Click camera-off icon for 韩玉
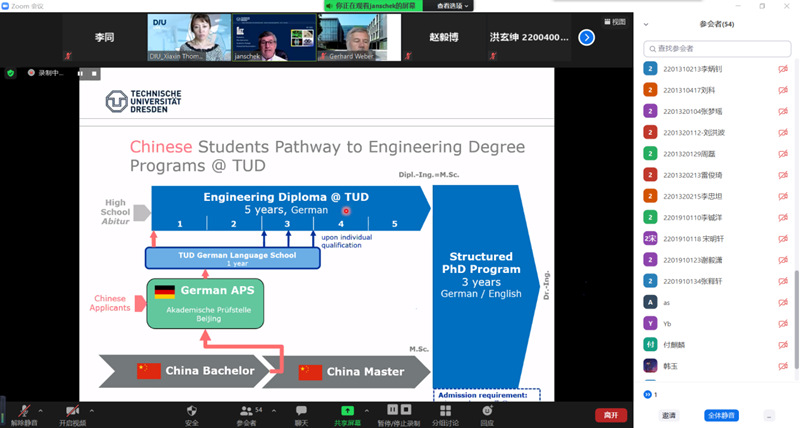The width and height of the screenshot is (800, 428). (x=783, y=366)
